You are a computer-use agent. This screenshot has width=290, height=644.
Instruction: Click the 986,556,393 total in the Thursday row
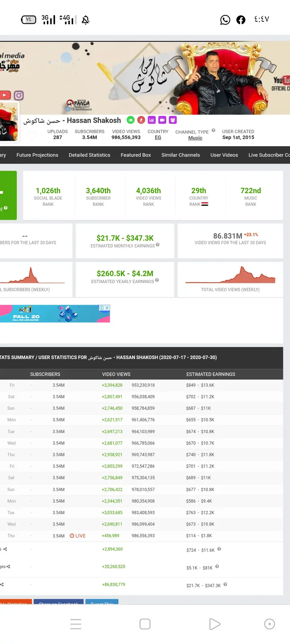tap(143, 536)
